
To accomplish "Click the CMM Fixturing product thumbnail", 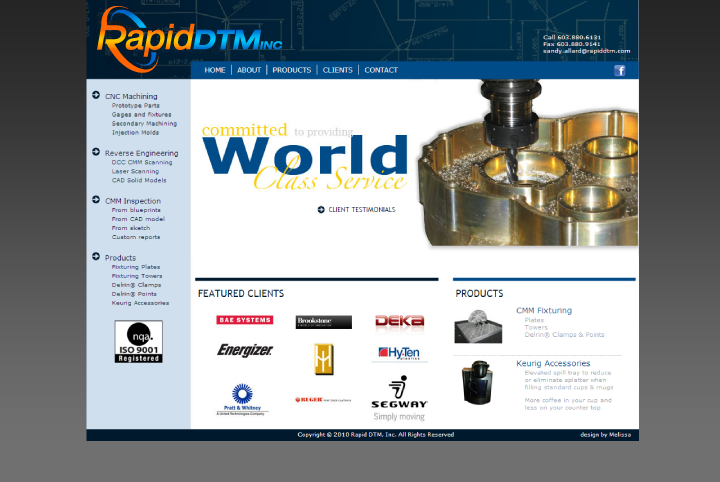I will pos(478,326).
